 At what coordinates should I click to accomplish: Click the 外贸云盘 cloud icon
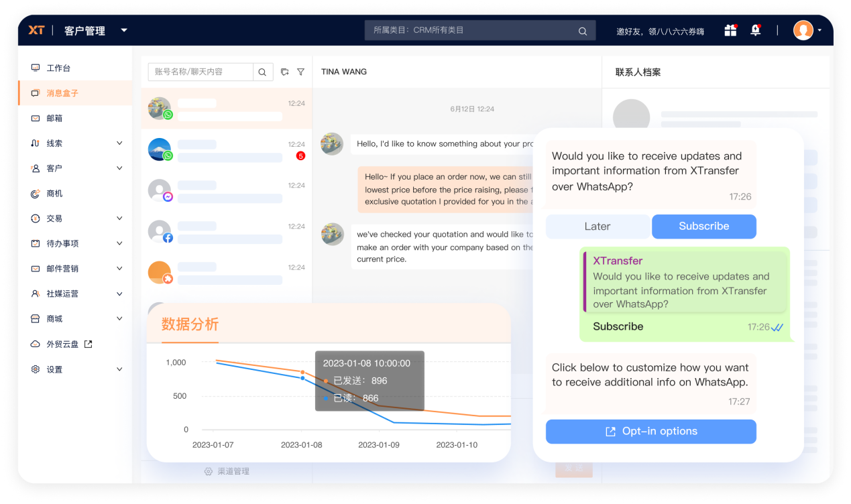[36, 344]
